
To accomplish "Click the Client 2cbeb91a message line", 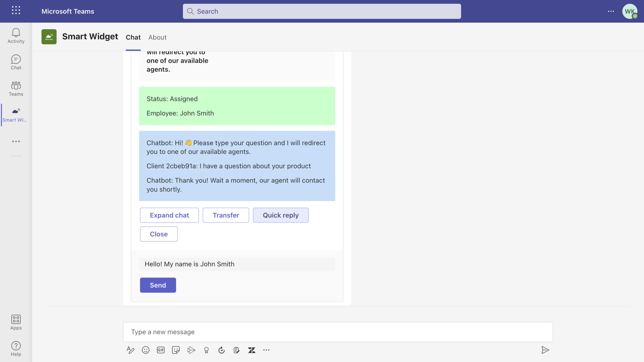I will pyautogui.click(x=229, y=166).
